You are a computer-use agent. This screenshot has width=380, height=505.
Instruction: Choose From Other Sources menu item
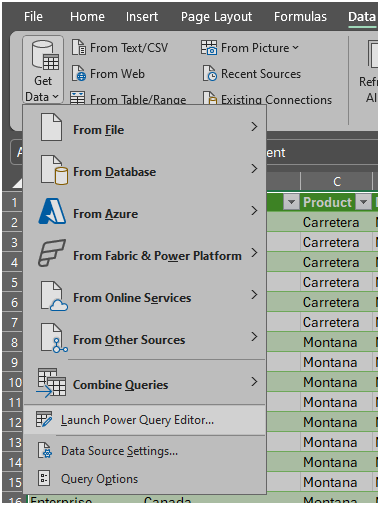[x=145, y=337]
